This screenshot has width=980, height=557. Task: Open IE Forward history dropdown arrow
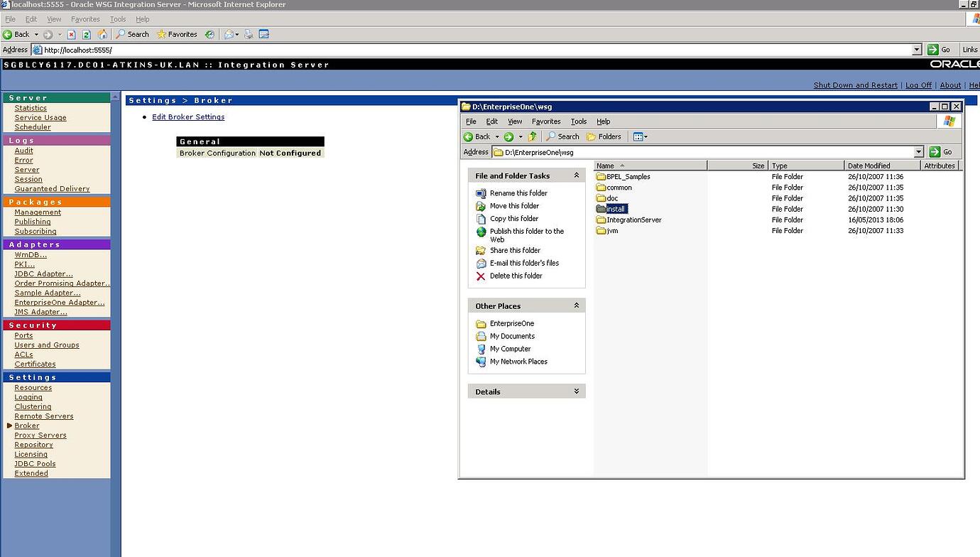60,34
